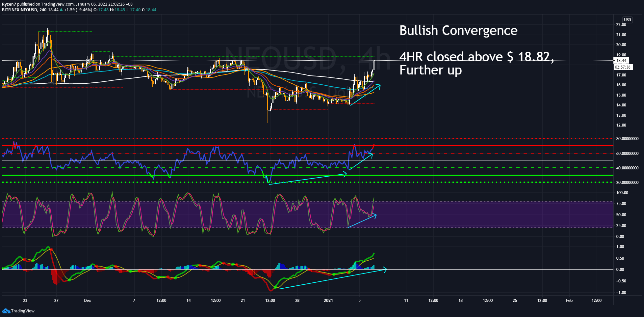Click the 15.00 price axis label
Viewport: 644px width, 317px height.
[x=621, y=95]
